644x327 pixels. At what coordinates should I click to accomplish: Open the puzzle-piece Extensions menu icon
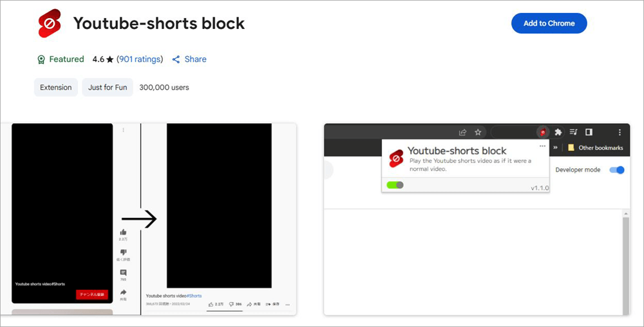[x=558, y=132]
